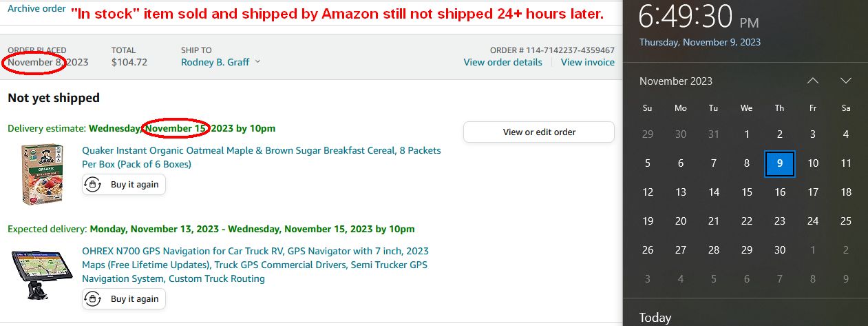Click the oatmeal Buy it again button
This screenshot has width=868, height=326.
pos(124,185)
